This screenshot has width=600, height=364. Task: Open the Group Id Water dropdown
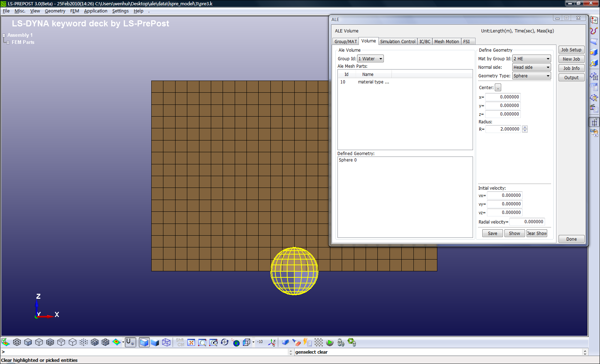(x=371, y=59)
